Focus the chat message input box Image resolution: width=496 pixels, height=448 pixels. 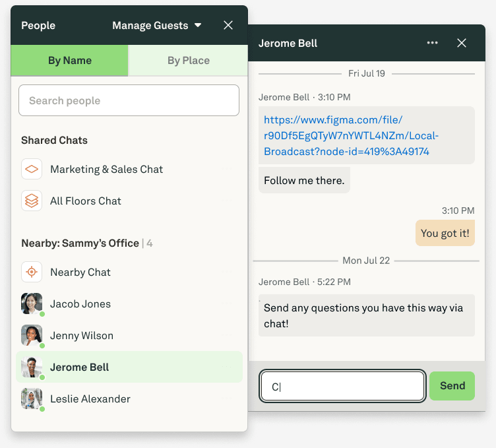pos(342,386)
